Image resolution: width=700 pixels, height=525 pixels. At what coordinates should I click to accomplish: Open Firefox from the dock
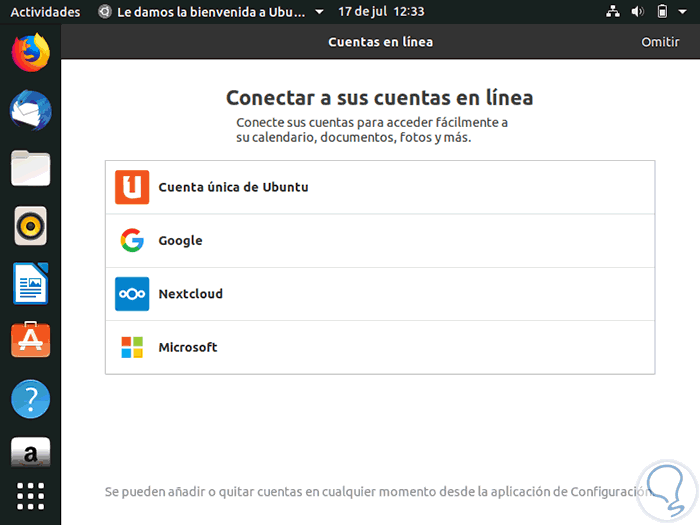[30, 53]
